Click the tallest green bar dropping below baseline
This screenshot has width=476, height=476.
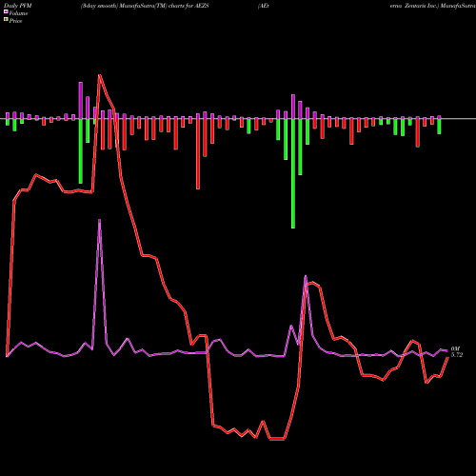[293, 173]
